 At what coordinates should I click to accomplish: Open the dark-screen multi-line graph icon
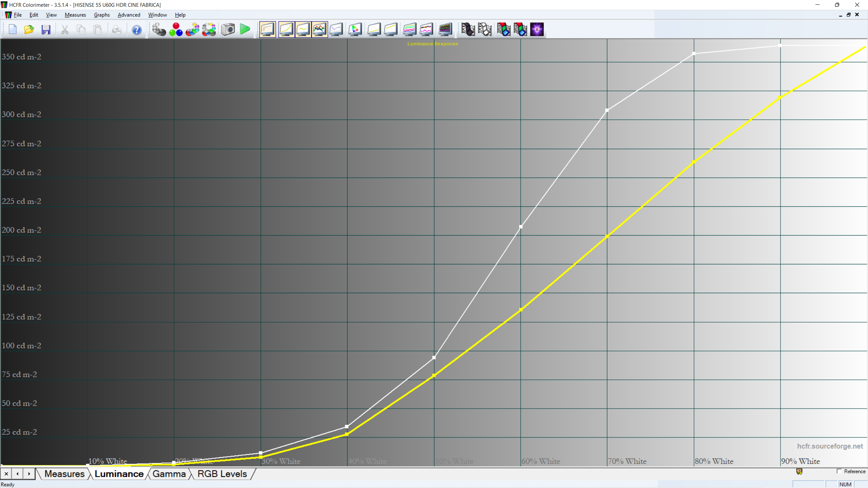445,29
